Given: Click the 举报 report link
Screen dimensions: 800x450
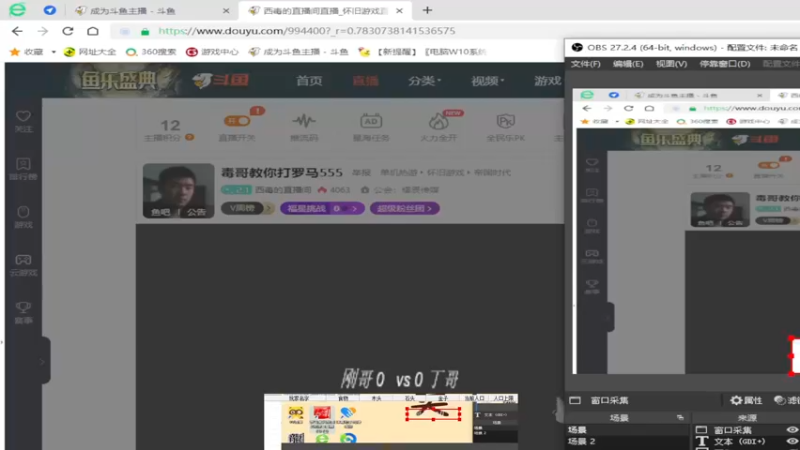Looking at the screenshot, I should tap(361, 173).
